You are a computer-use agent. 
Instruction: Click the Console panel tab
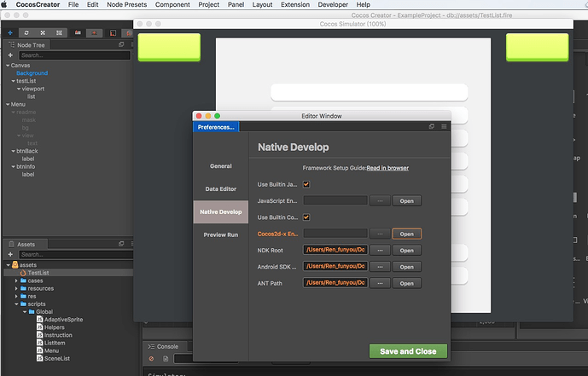[x=164, y=346]
